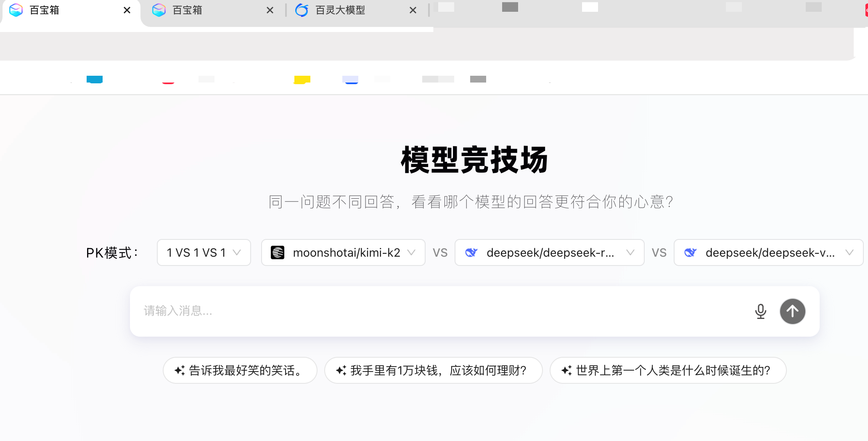
Task: Select the 告诉我最好笑的笑话 suggestion
Action: click(245, 370)
